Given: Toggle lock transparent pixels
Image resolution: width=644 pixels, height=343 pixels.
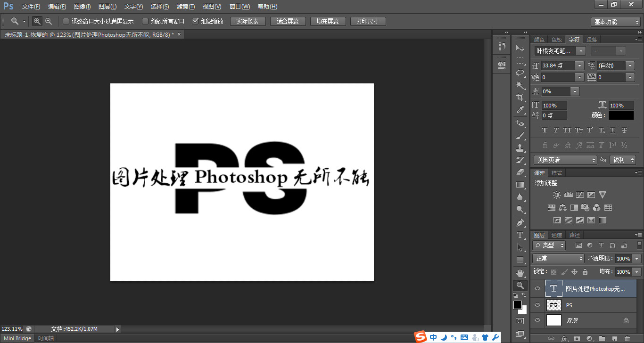Looking at the screenshot, I should click(554, 272).
